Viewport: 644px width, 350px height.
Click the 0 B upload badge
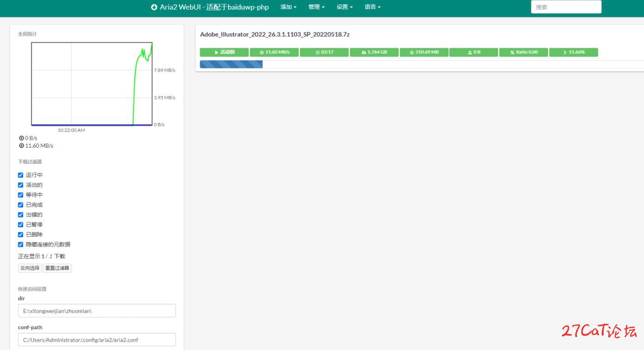pyautogui.click(x=474, y=52)
